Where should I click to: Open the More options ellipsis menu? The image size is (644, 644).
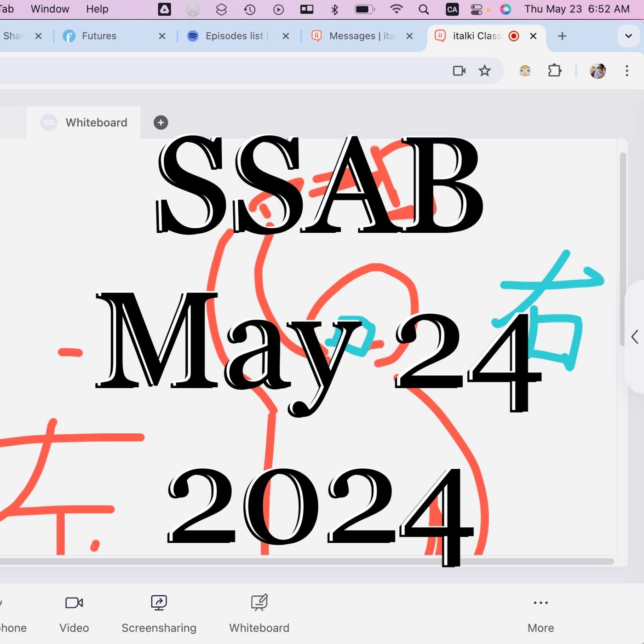540,603
